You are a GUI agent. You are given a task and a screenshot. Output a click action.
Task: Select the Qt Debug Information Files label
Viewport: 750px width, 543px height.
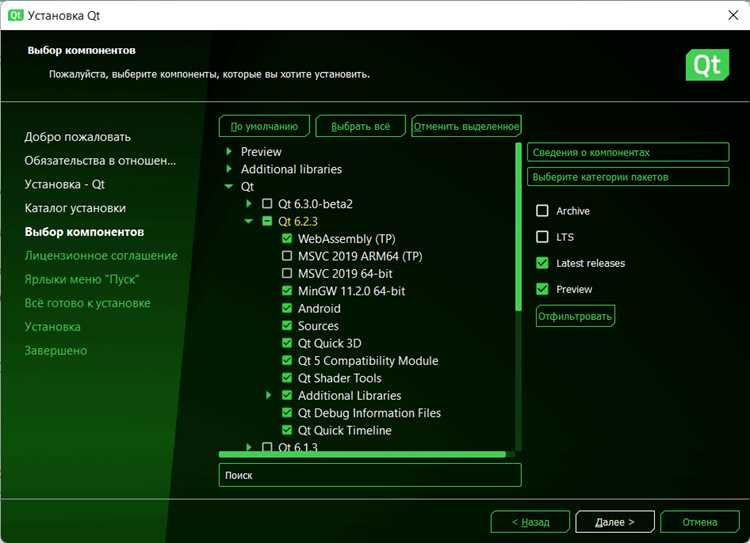[x=369, y=413]
